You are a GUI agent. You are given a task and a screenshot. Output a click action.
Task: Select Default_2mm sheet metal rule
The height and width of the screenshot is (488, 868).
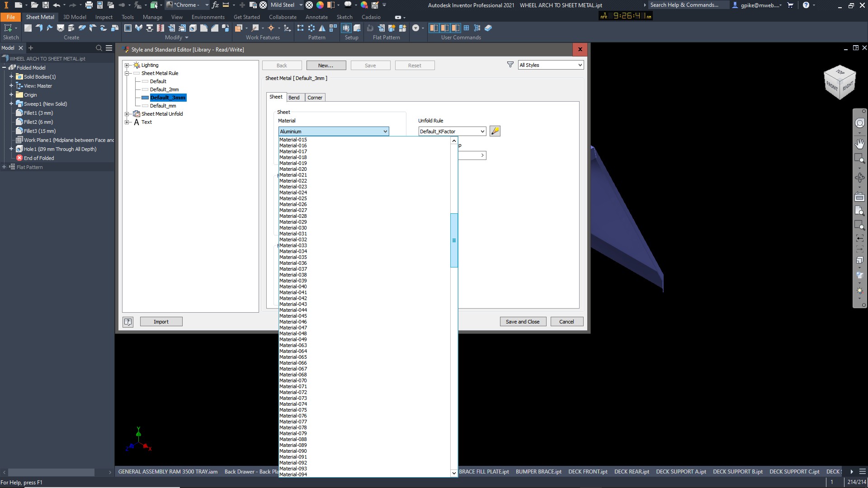(164, 89)
